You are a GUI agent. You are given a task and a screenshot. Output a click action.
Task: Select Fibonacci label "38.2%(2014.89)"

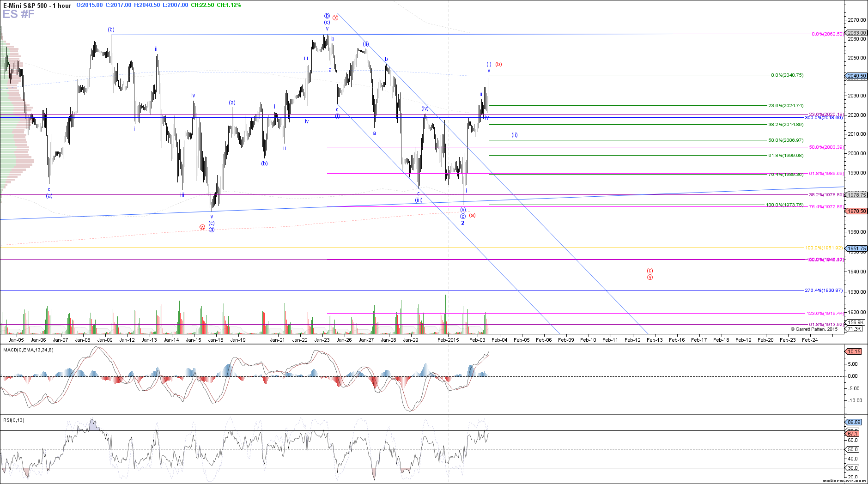pyautogui.click(x=786, y=125)
